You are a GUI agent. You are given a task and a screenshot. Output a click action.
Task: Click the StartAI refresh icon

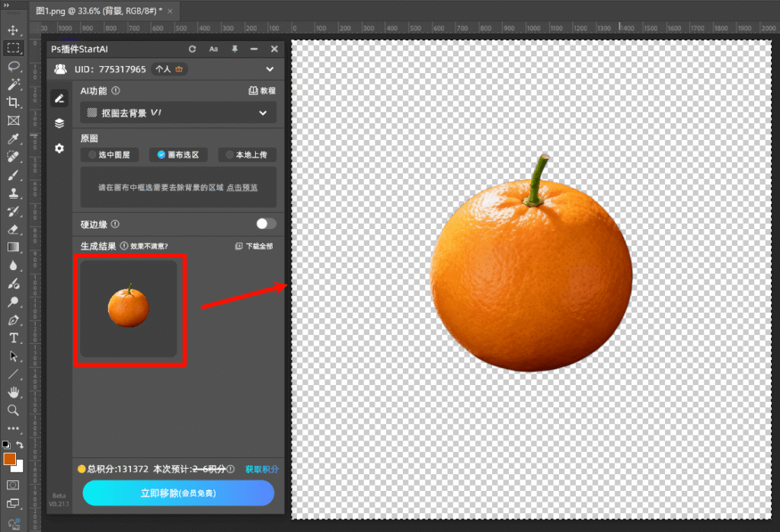pyautogui.click(x=193, y=49)
